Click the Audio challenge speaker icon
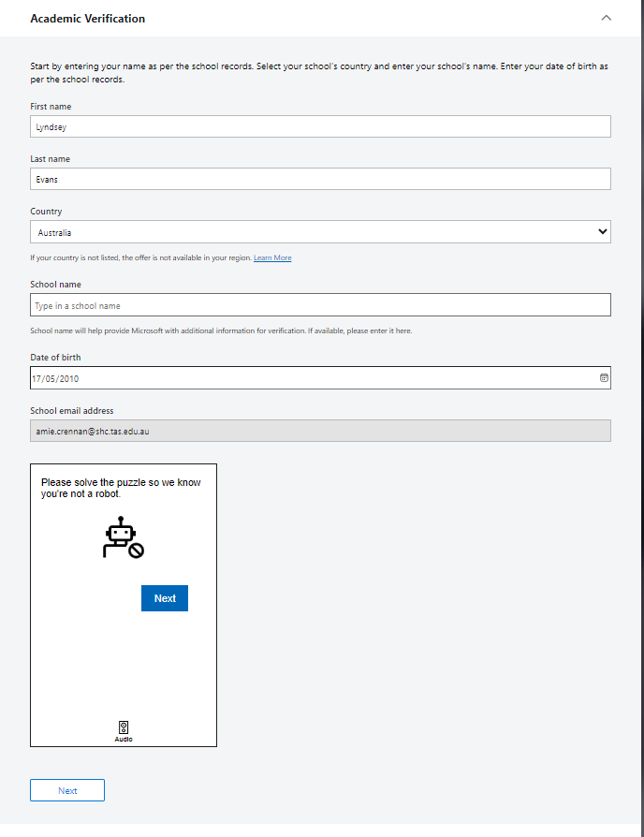Screen dimensions: 644x837 pos(124,727)
